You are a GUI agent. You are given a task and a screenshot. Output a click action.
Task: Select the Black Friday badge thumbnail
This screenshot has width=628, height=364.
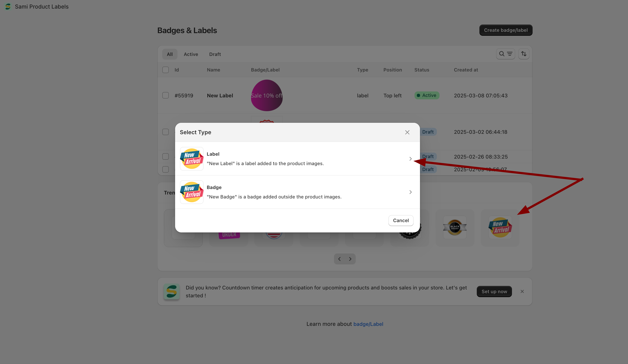coord(455,227)
